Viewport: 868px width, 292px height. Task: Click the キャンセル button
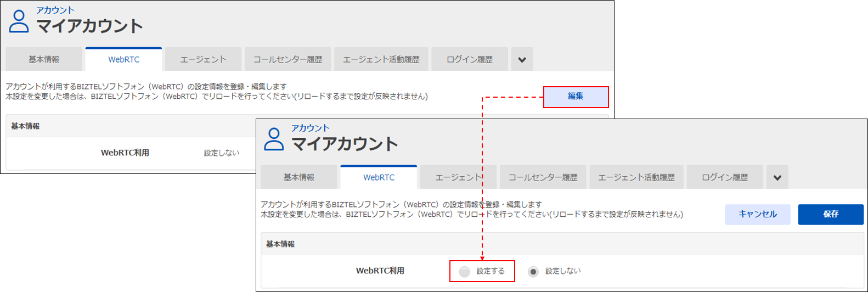coord(757,215)
